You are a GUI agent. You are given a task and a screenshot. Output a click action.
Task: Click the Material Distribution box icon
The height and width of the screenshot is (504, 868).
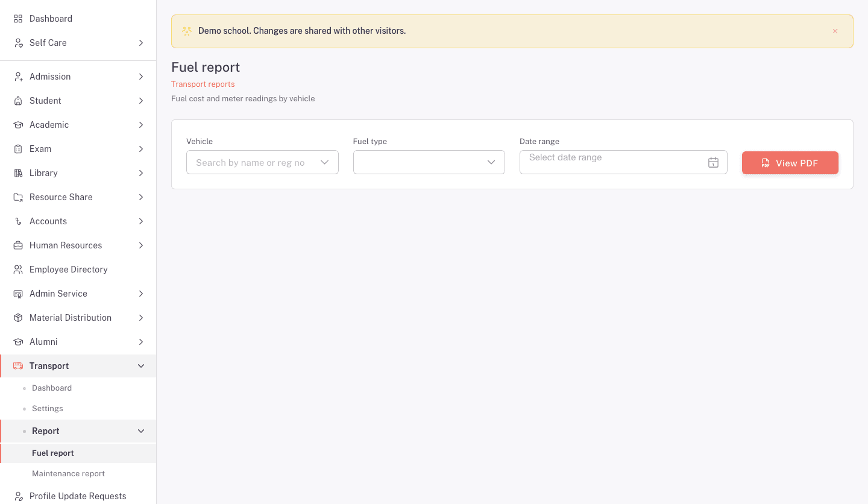coord(18,318)
